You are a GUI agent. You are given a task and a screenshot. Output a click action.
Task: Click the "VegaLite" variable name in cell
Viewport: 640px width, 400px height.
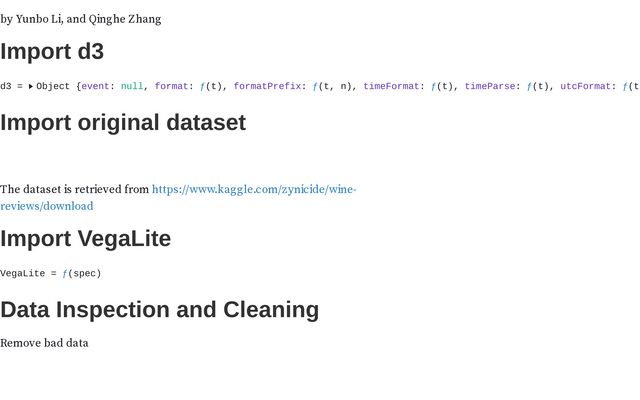click(22, 273)
